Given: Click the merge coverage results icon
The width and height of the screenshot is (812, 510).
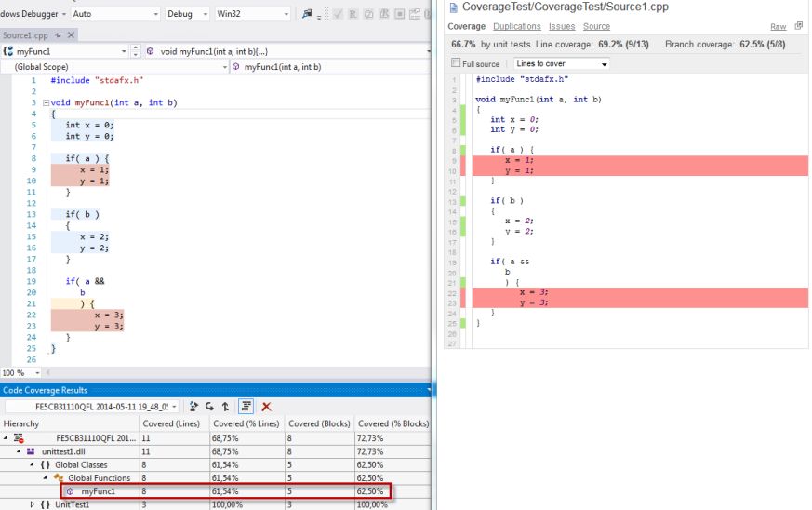Looking at the screenshot, I should pos(225,407).
